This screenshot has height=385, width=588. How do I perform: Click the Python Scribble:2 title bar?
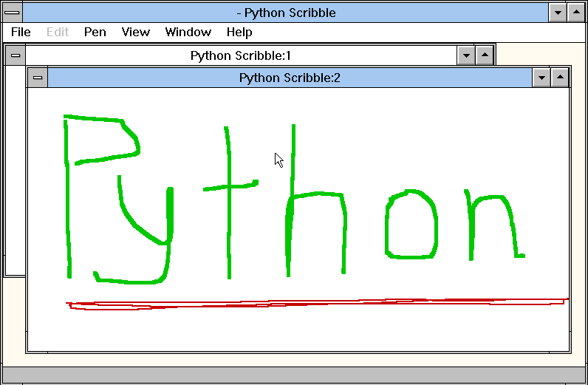pos(290,78)
